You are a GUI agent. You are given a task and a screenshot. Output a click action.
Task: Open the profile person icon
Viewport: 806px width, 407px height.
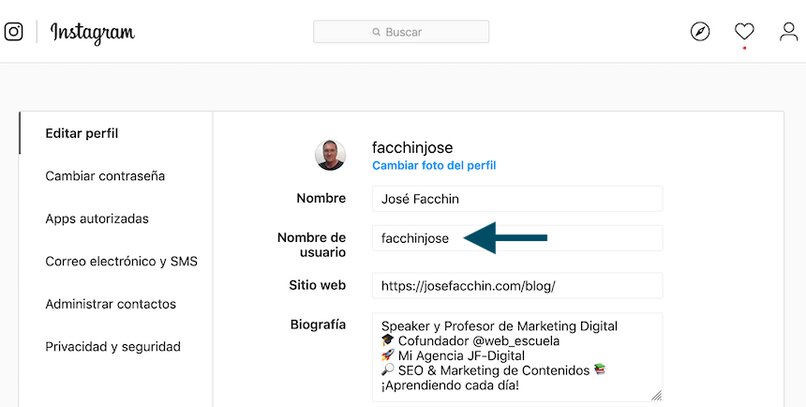789,32
